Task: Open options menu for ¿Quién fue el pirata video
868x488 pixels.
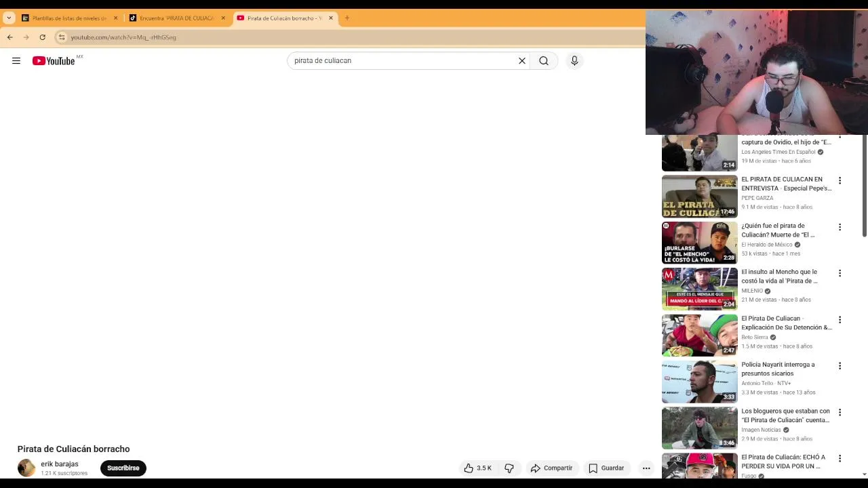Action: point(840,227)
